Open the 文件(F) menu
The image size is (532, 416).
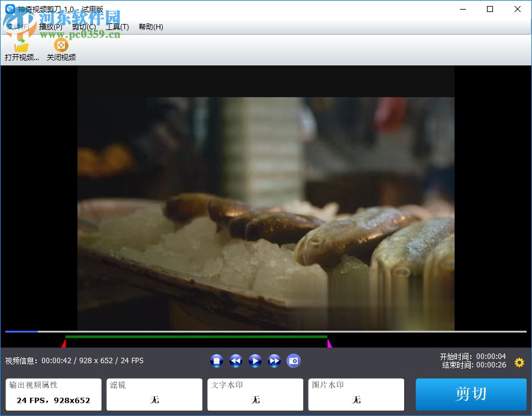pos(17,27)
